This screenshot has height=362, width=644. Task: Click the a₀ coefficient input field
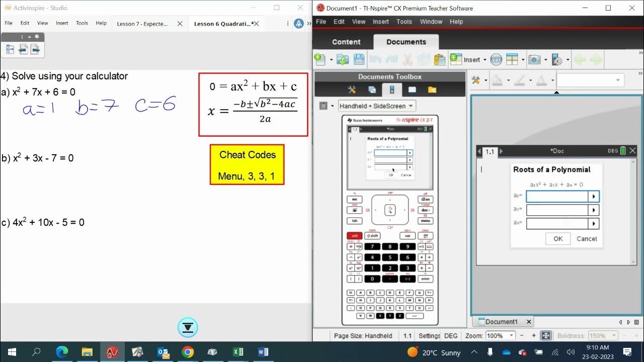[557, 224]
